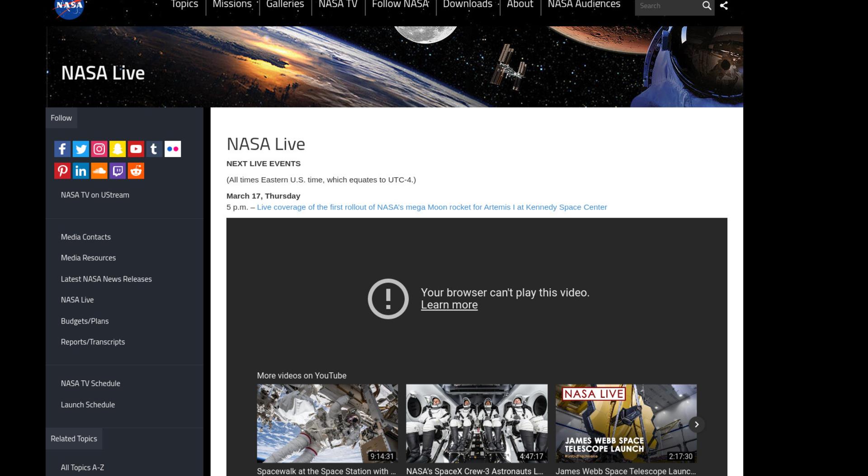868x476 pixels.
Task: Click the share icon in header
Action: coord(724,6)
